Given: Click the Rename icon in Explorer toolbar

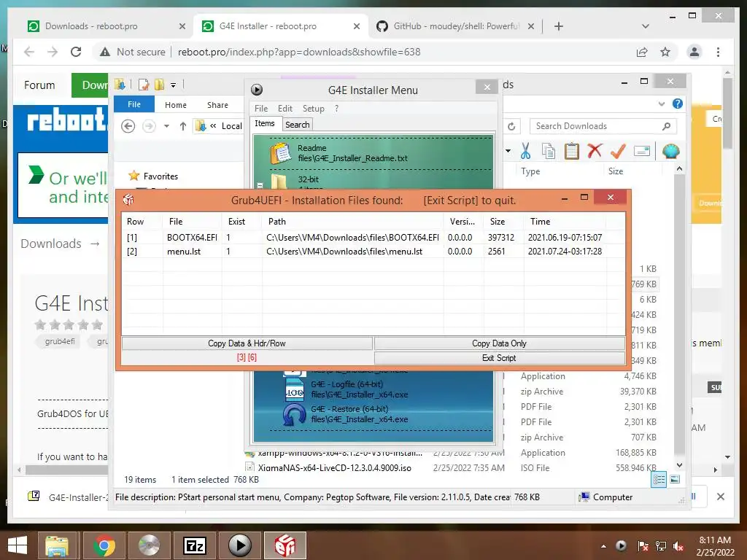Looking at the screenshot, I should [x=642, y=152].
